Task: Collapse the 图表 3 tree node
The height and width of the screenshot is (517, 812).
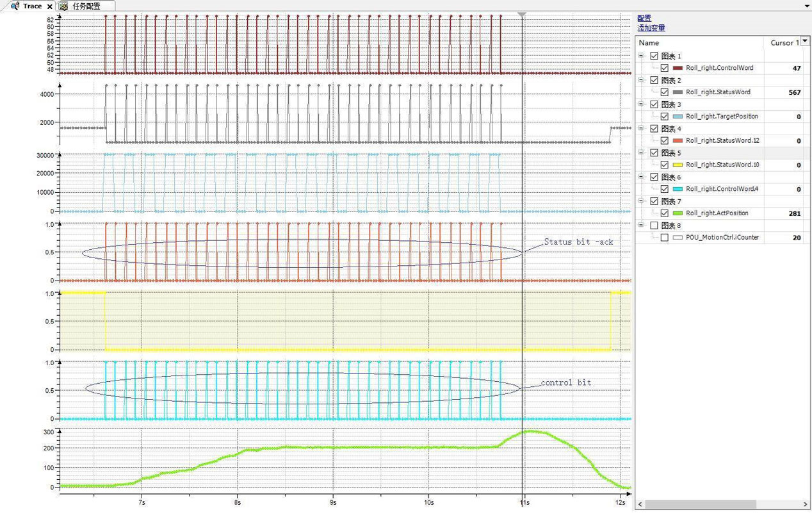Action: (x=641, y=104)
